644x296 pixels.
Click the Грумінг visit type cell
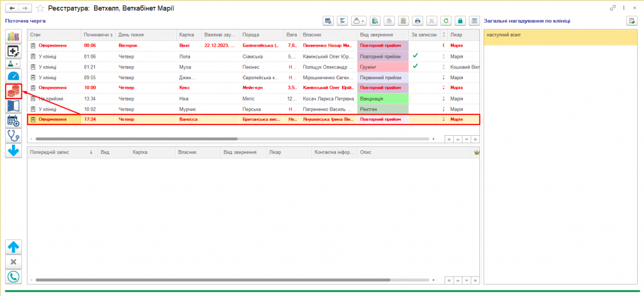pyautogui.click(x=382, y=67)
